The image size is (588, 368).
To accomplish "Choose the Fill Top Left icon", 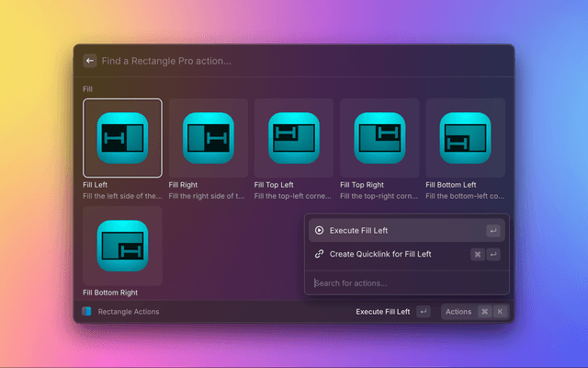I will pos(294,138).
